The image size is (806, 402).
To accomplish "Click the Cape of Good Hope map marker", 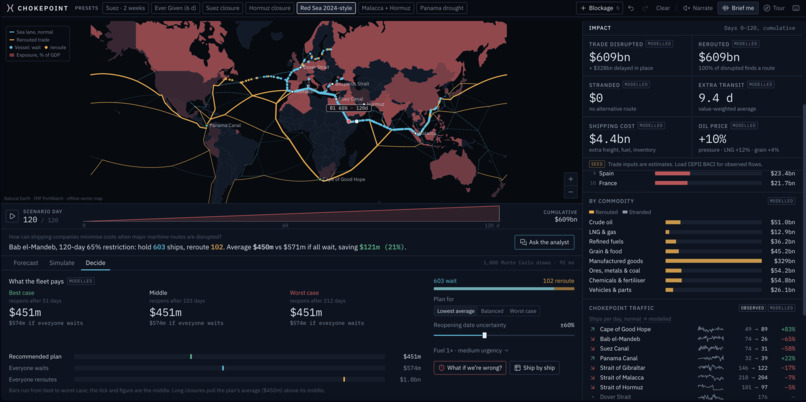I will click(x=320, y=179).
